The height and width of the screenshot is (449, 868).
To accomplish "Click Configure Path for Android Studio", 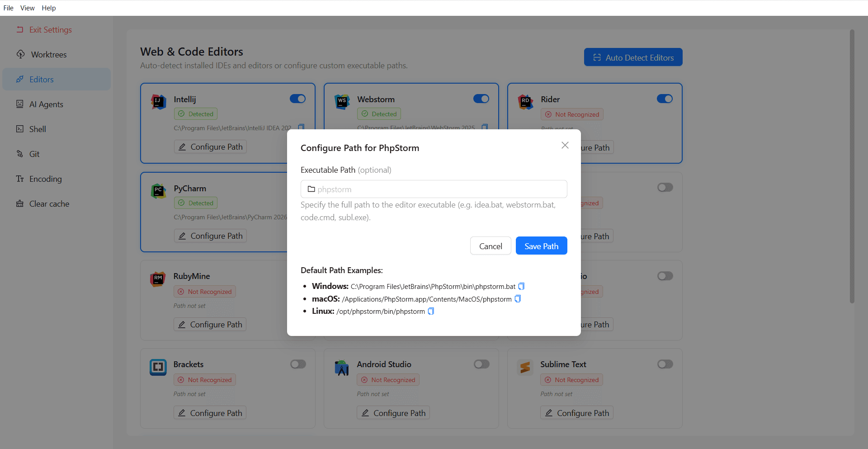I will pyautogui.click(x=393, y=413).
